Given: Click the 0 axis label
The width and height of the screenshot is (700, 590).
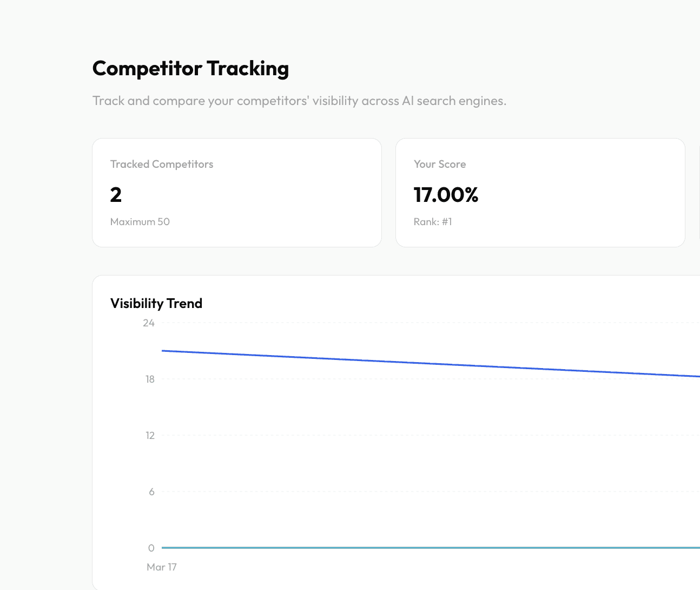Looking at the screenshot, I should [x=151, y=548].
